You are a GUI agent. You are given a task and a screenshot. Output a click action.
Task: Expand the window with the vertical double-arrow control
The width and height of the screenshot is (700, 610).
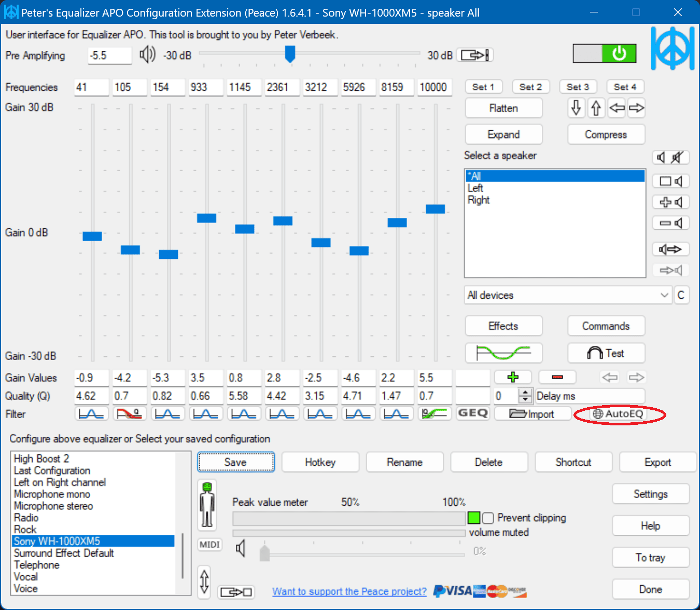coord(204,582)
